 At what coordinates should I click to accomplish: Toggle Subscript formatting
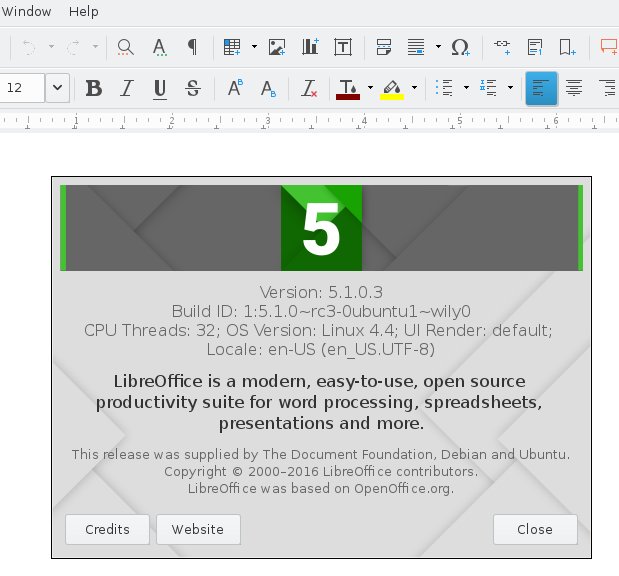point(268,88)
